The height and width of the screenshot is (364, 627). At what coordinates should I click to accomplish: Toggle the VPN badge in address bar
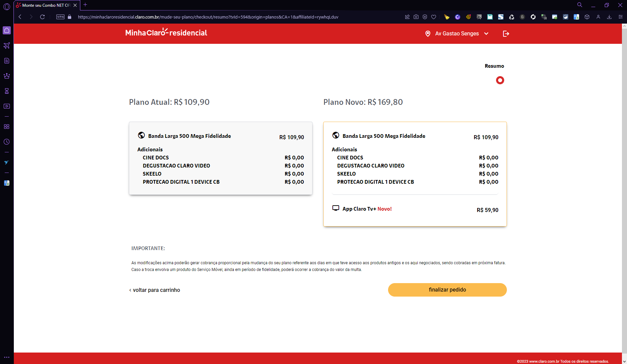pos(60,17)
